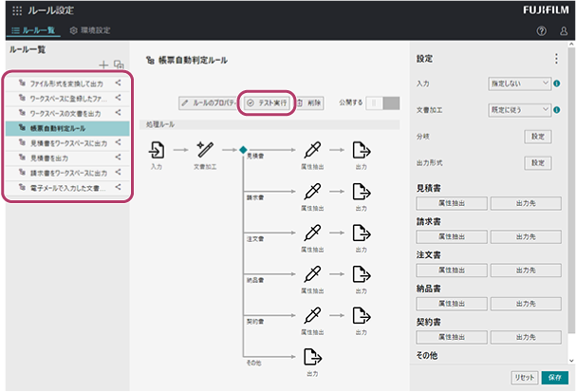Click 見積書 branch label in flow

click(x=255, y=157)
